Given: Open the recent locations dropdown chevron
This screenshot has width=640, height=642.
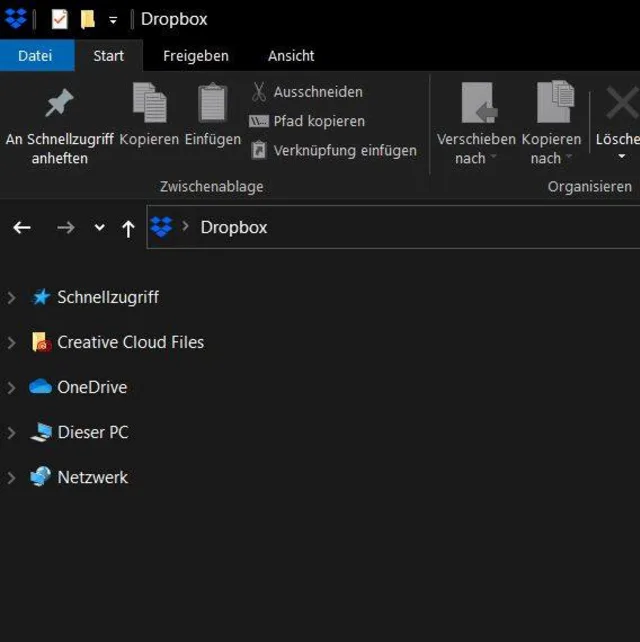Looking at the screenshot, I should [x=99, y=228].
